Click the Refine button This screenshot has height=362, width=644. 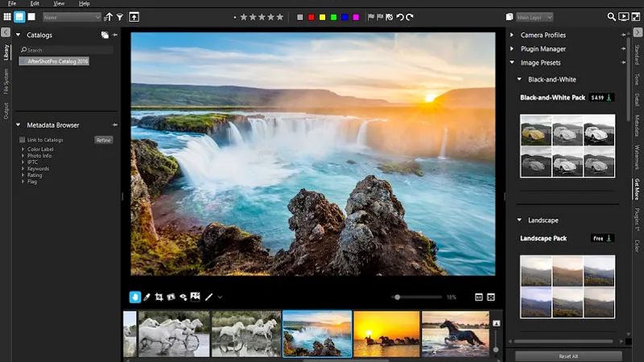click(104, 140)
